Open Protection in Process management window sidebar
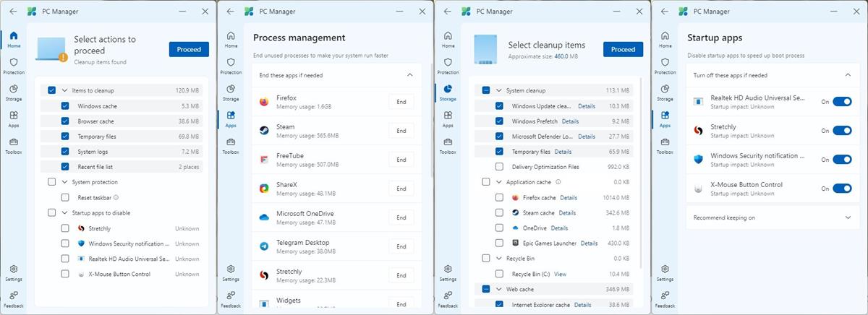 click(x=231, y=66)
